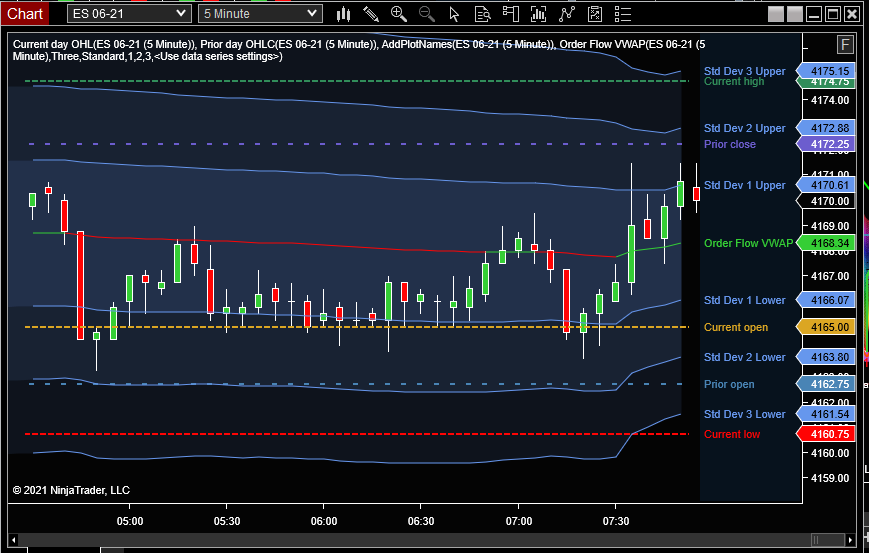
Task: Open the Drawing Tools pencil menu
Action: [x=371, y=14]
